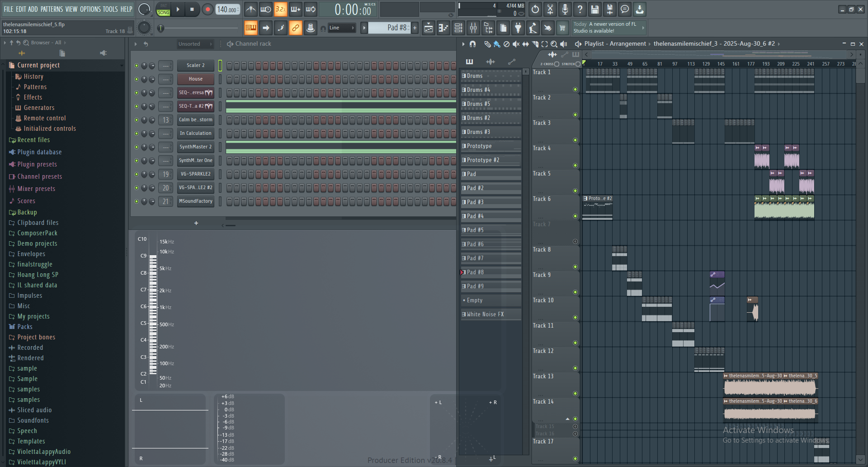The image size is (868, 467).
Task: Mute Track 6 in the playlist
Action: (x=575, y=216)
